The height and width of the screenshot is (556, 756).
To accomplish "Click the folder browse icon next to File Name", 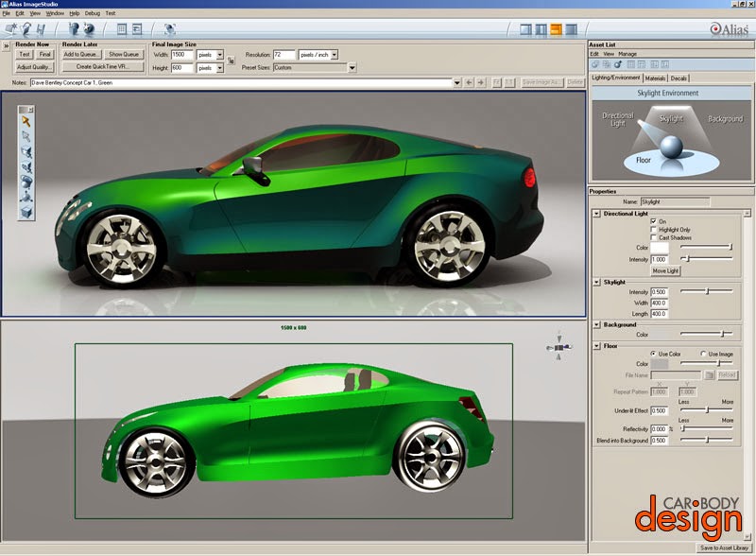I will pos(710,375).
